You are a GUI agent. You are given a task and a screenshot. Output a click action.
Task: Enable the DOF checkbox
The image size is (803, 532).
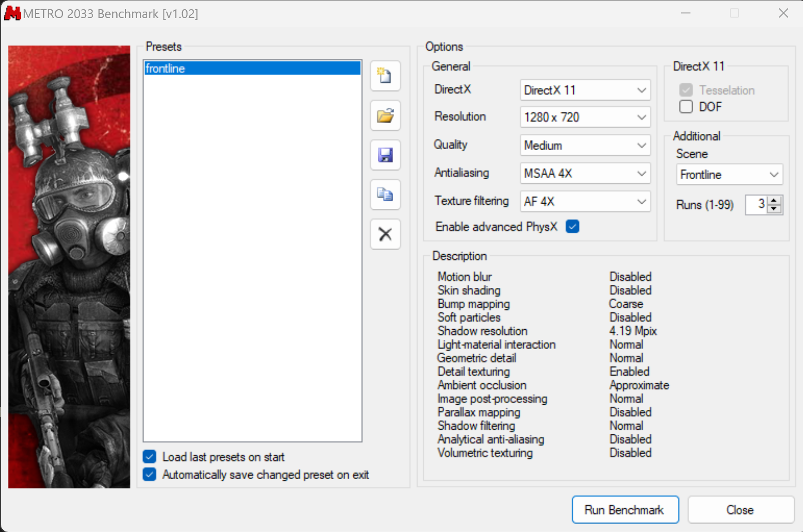686,107
